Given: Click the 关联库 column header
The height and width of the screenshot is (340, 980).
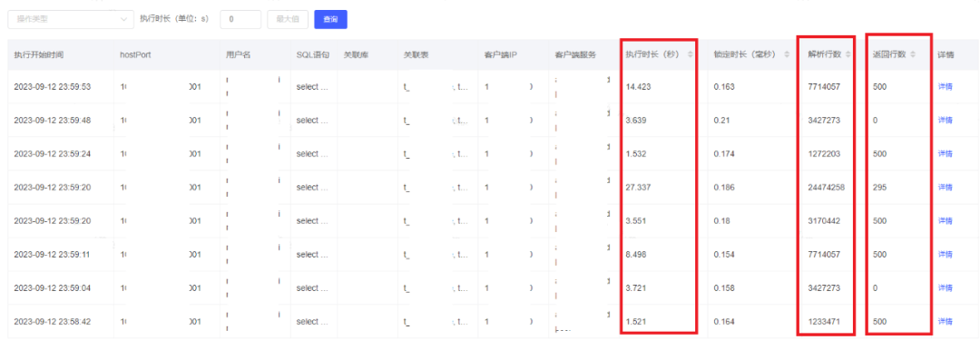Looking at the screenshot, I should [x=356, y=54].
